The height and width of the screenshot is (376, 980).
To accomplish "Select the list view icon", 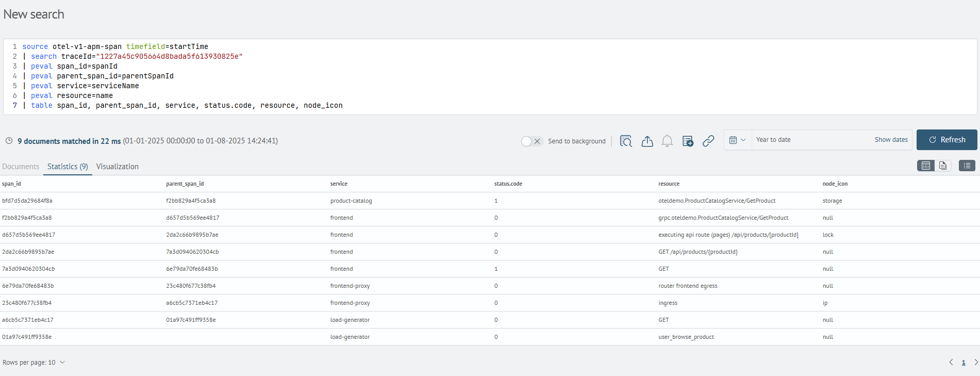I will (967, 166).
